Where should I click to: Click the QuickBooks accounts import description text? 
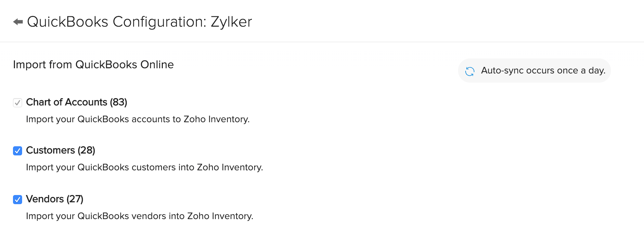coord(138,119)
